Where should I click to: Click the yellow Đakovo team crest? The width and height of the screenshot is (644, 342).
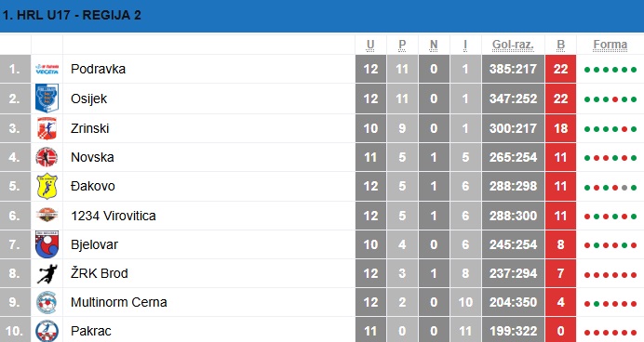[47, 186]
